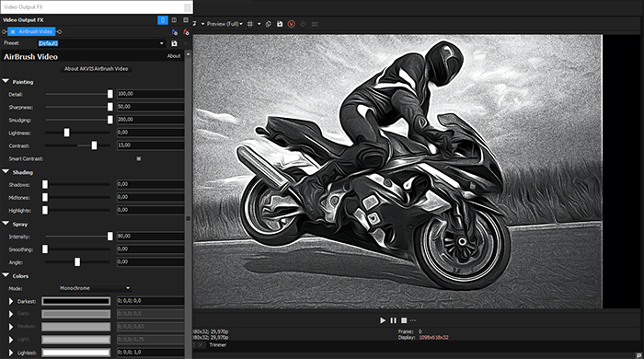Click the Lightest white color swatch

coord(76,353)
